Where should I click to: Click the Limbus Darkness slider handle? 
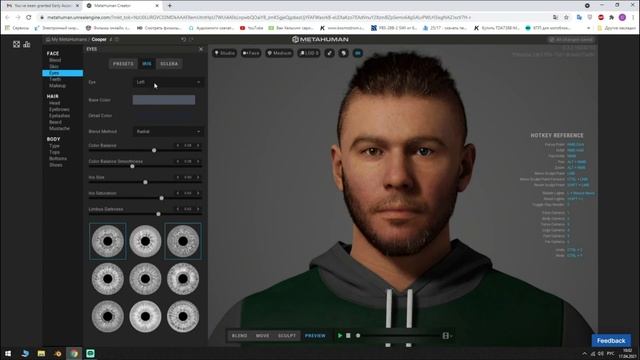tap(158, 214)
